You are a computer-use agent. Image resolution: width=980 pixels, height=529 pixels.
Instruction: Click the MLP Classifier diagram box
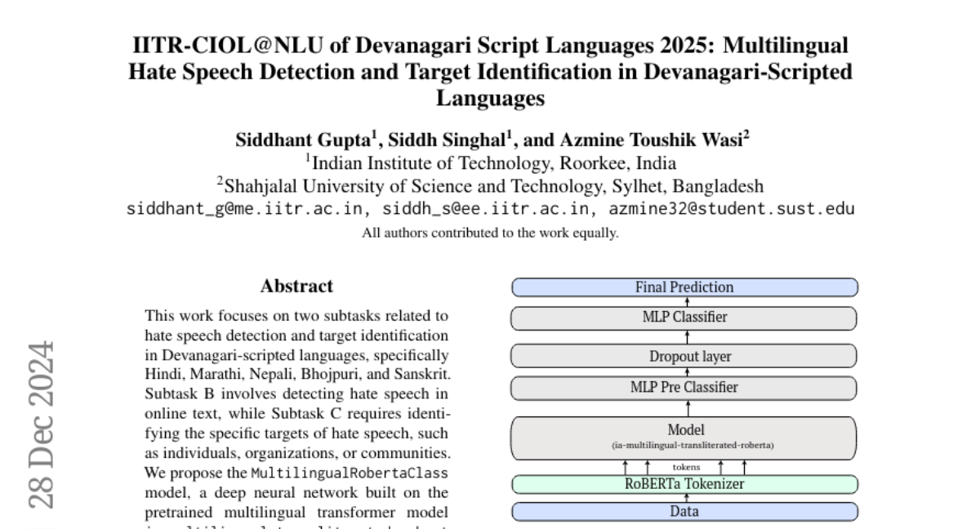(x=684, y=317)
